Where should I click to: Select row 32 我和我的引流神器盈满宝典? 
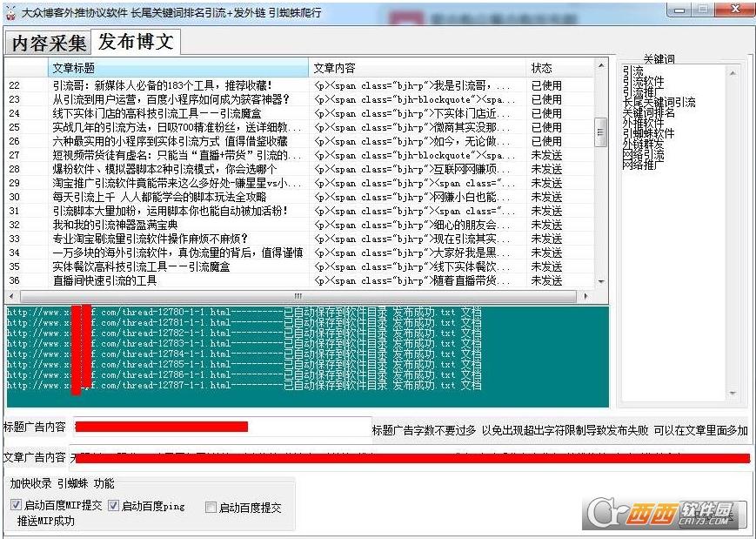click(x=299, y=225)
